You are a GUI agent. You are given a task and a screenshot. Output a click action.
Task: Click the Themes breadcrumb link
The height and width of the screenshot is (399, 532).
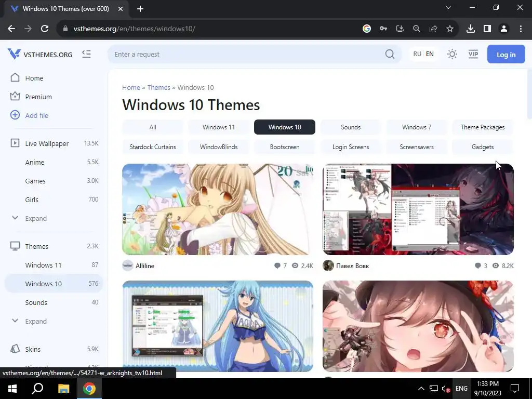coord(158,87)
